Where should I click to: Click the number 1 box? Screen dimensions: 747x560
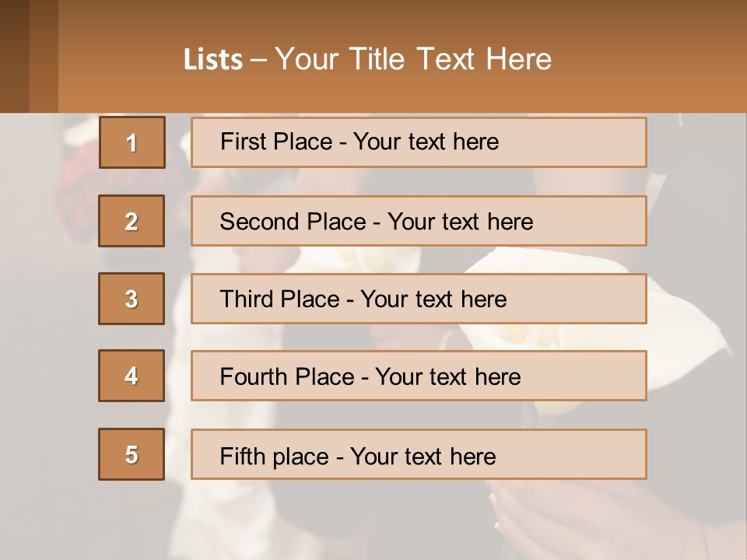coord(132,142)
